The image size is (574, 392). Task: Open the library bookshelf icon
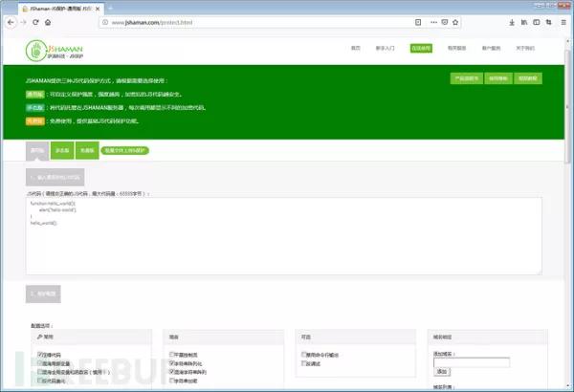pos(524,22)
